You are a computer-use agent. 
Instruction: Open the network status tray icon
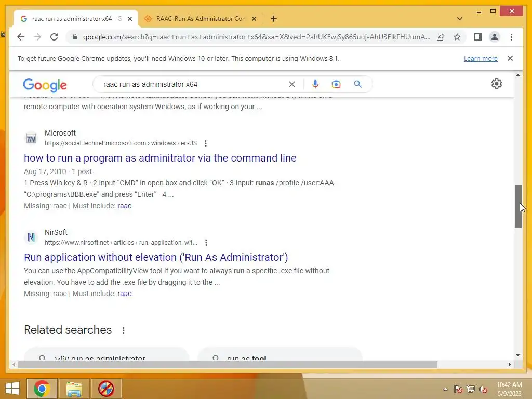[x=471, y=390]
